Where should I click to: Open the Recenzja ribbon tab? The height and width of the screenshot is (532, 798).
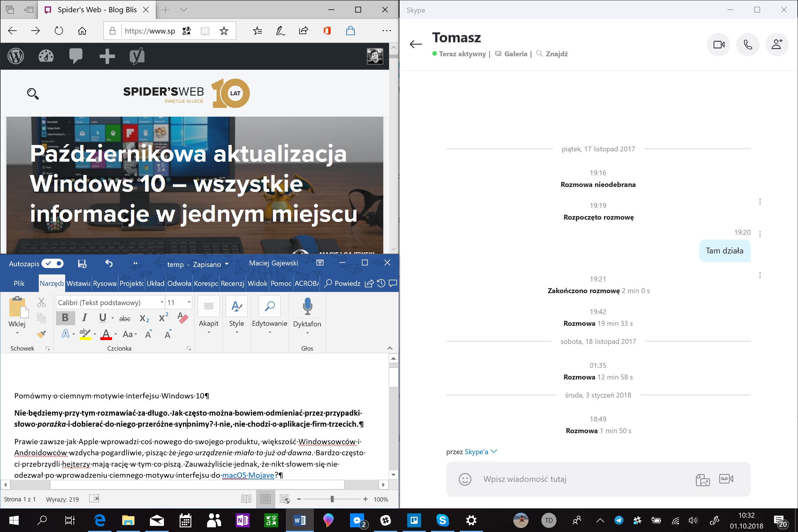(x=232, y=283)
